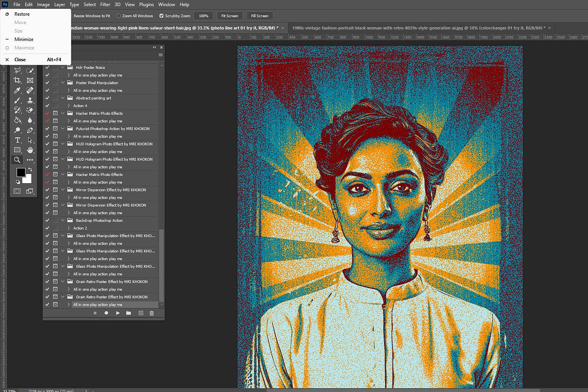Select the Quick Selection tool
Screen dimensions: 588x392
pyautogui.click(x=30, y=71)
